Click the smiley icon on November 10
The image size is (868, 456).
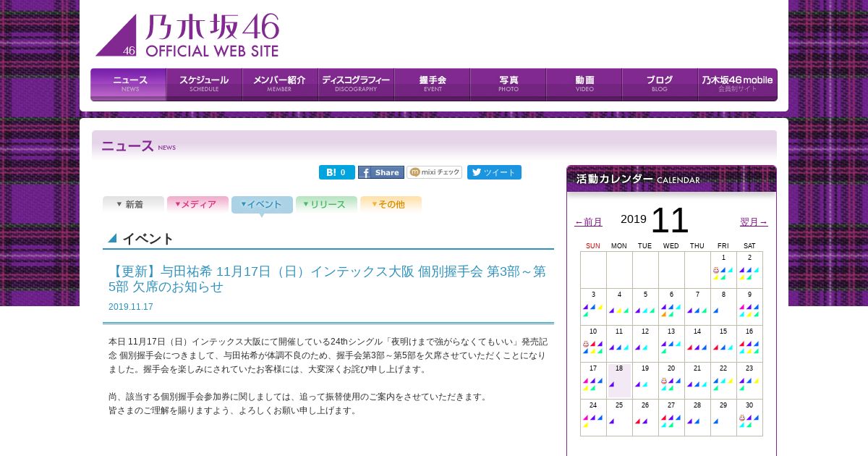[586, 344]
